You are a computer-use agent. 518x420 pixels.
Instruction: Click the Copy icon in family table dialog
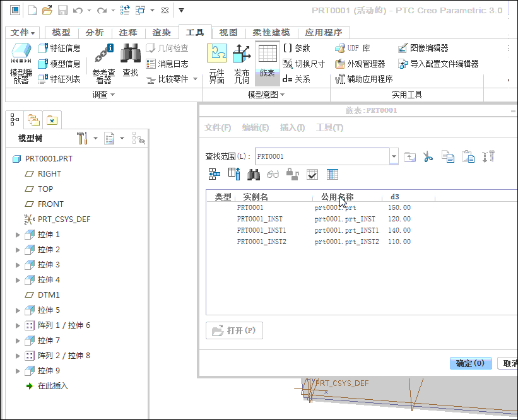[448, 156]
